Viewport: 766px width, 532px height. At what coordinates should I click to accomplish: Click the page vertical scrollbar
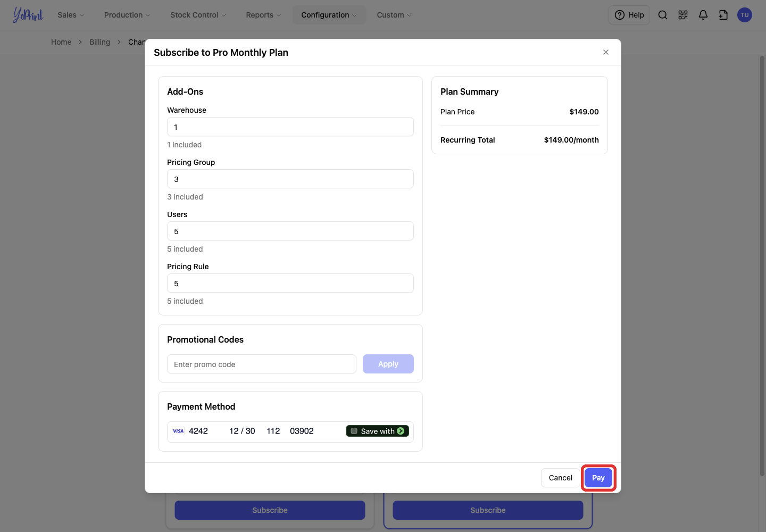[x=762, y=266]
